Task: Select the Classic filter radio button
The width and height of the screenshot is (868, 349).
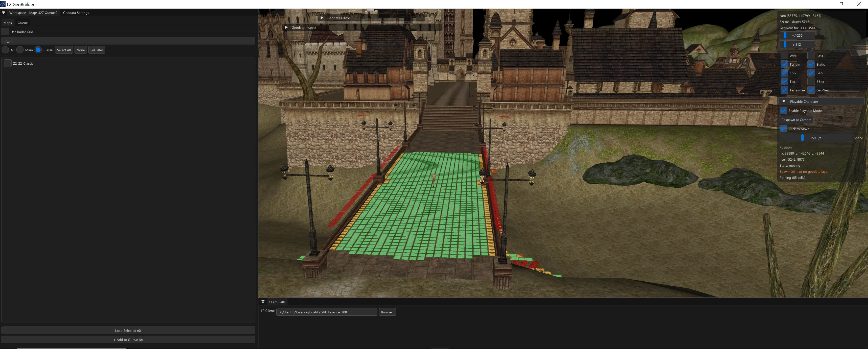Action: pos(38,50)
